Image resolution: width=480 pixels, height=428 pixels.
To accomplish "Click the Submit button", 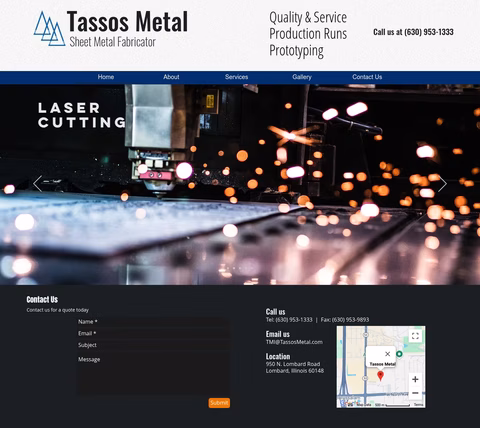I will [x=219, y=403].
